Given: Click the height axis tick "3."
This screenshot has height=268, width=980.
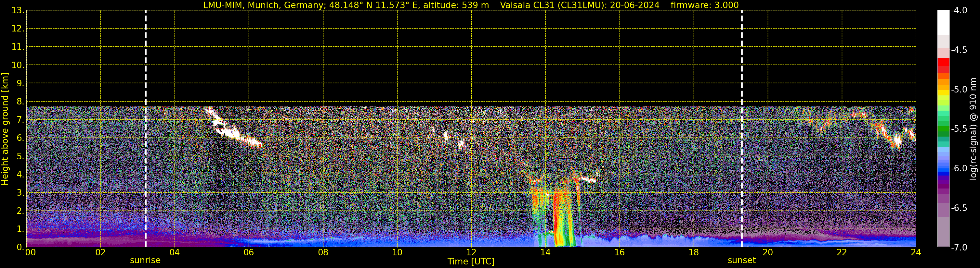Looking at the screenshot, I should click(20, 192).
